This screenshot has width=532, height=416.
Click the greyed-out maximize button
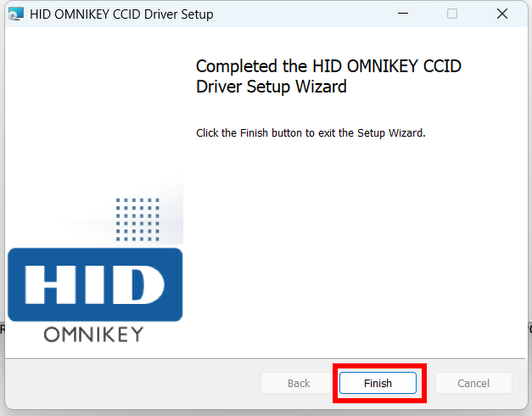coord(452,14)
